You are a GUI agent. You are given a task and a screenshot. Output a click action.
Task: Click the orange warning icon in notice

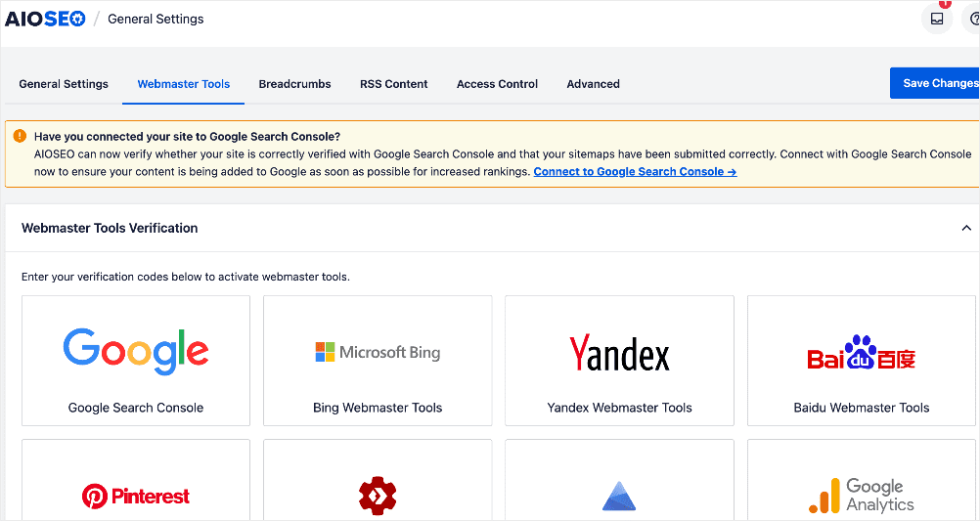click(x=20, y=136)
